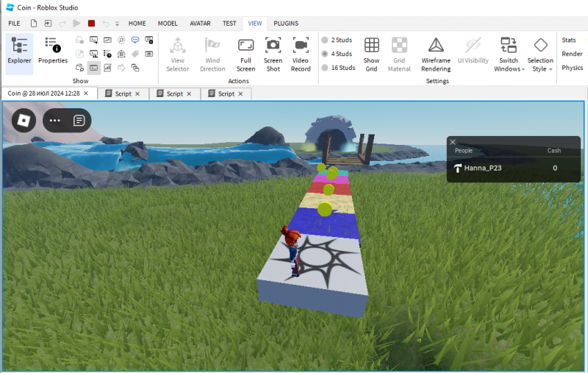Open the FILE menu
The image size is (588, 373).
tap(14, 24)
